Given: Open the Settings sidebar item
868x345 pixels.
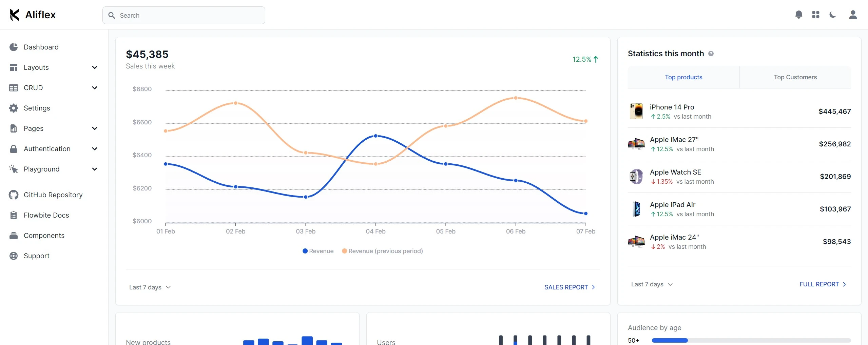Looking at the screenshot, I should pos(54,108).
